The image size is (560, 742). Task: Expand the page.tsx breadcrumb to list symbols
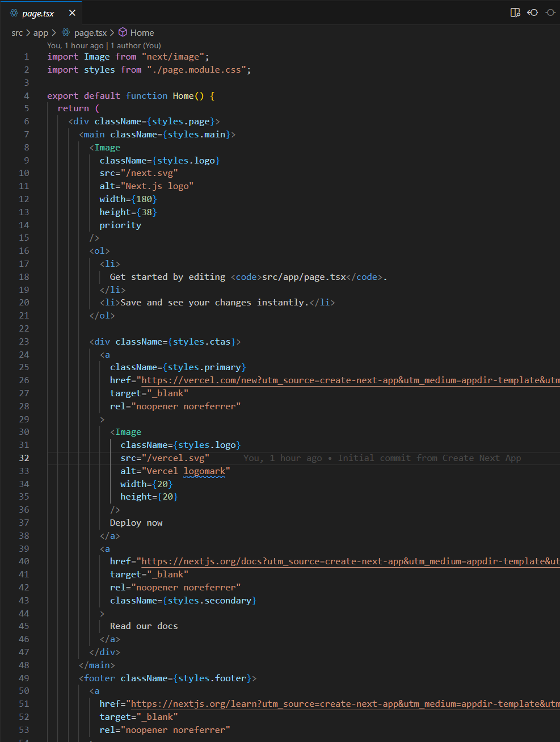(91, 32)
